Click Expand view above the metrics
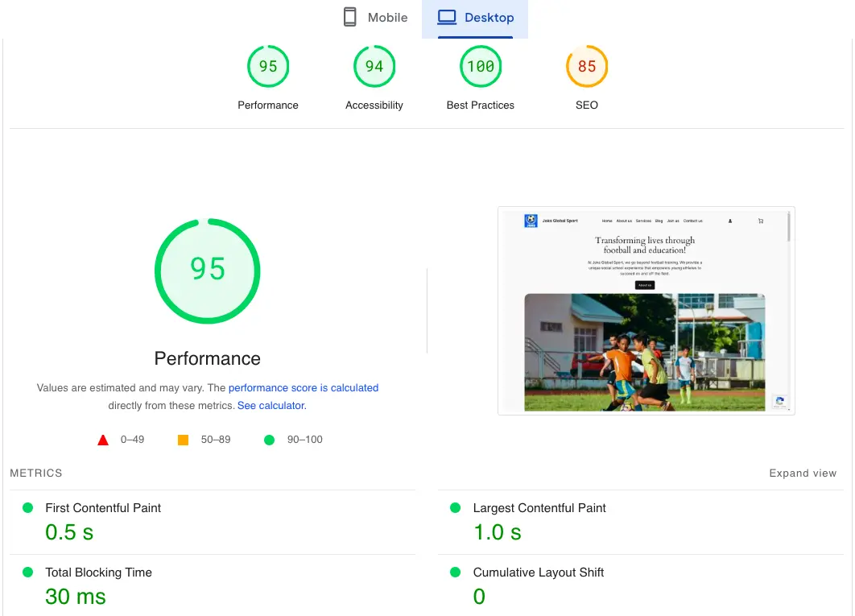The width and height of the screenshot is (855, 616). (803, 473)
